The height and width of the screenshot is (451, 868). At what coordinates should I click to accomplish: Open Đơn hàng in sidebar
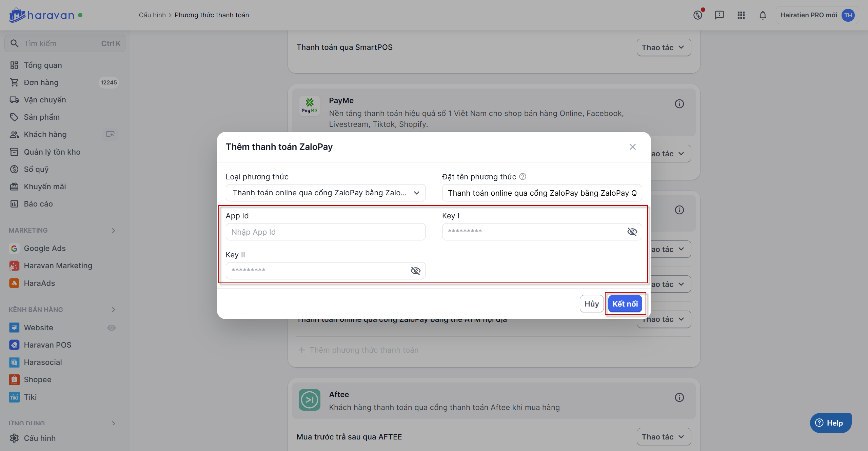click(x=41, y=83)
